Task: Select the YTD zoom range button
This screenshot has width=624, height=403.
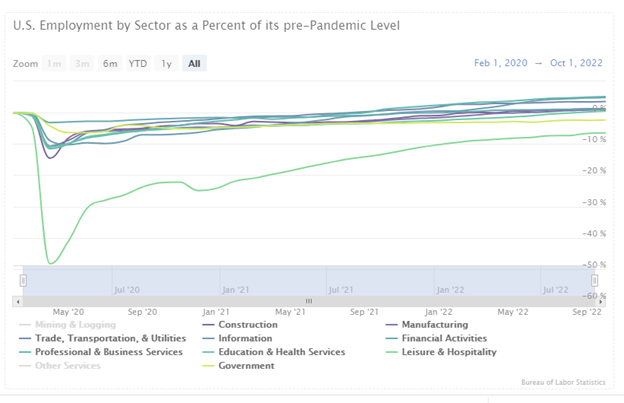Action: [138, 63]
